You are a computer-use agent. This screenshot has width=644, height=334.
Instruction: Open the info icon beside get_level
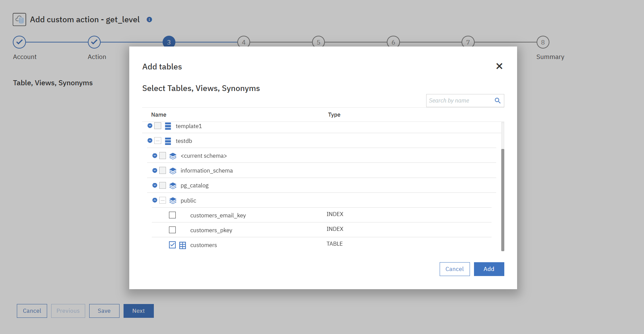coord(149,20)
